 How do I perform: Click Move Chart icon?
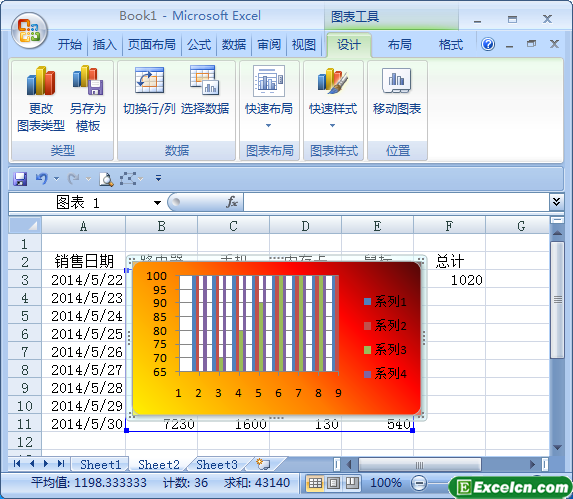(x=397, y=80)
